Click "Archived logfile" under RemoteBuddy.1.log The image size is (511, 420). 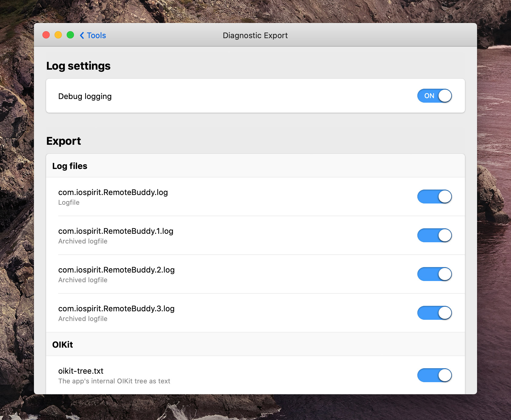coord(83,241)
